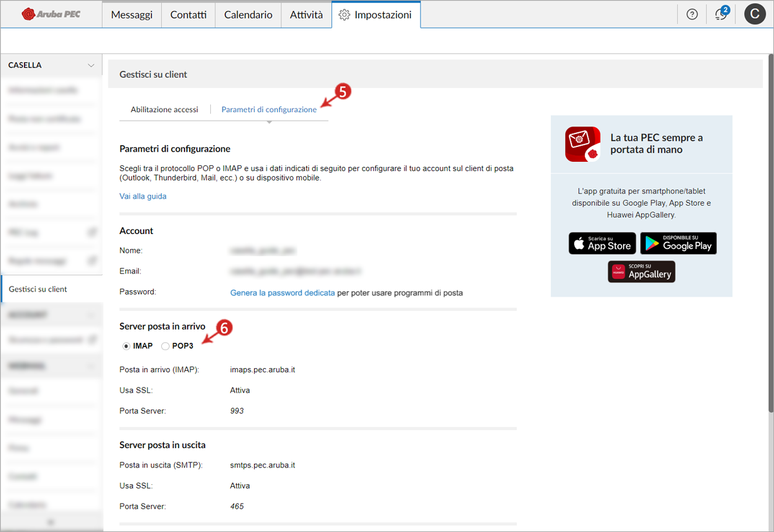
Task: Click the Aruba PEC logo
Action: (x=51, y=14)
